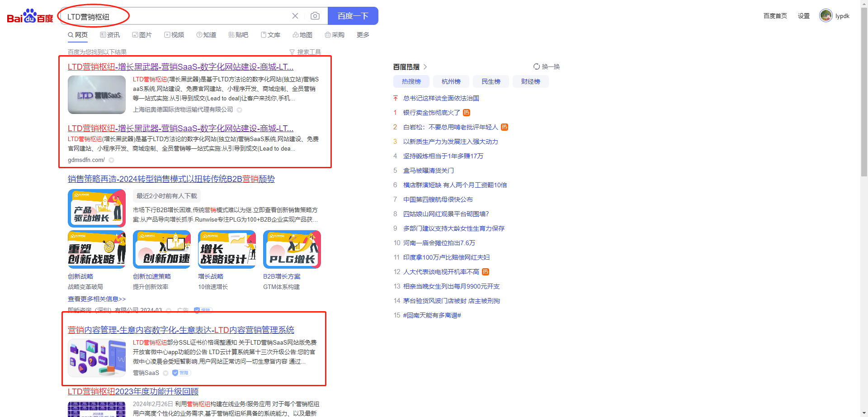Open pinned topic 总书记这样谈全面依法治国
Image resolution: width=868 pixels, height=417 pixels.
coord(441,98)
